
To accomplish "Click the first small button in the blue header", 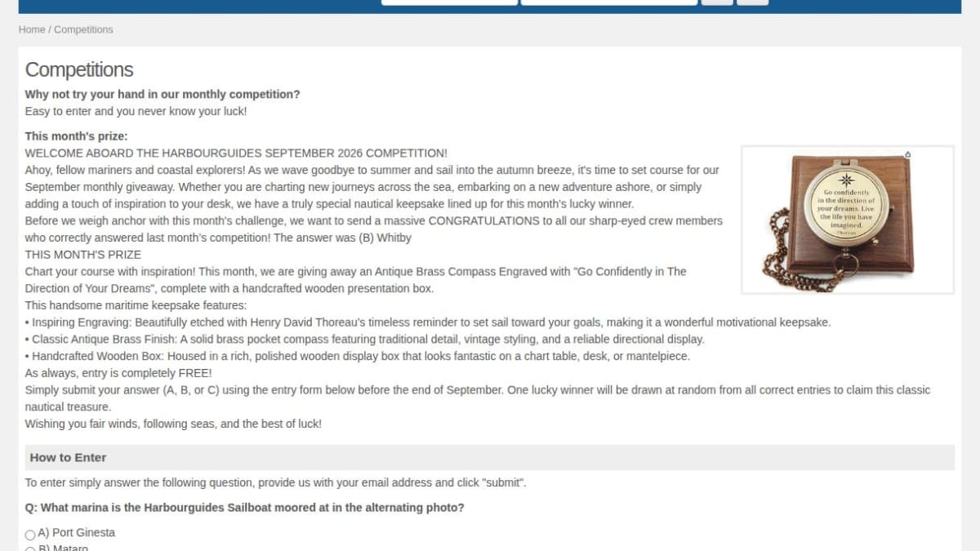I will 717,2.
